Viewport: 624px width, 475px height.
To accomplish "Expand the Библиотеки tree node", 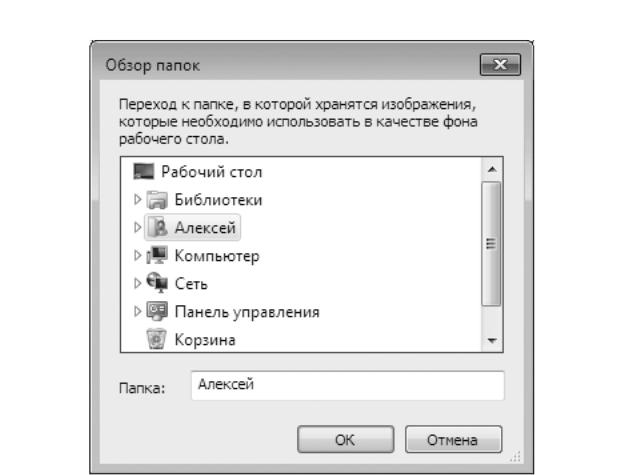I will pos(137,200).
